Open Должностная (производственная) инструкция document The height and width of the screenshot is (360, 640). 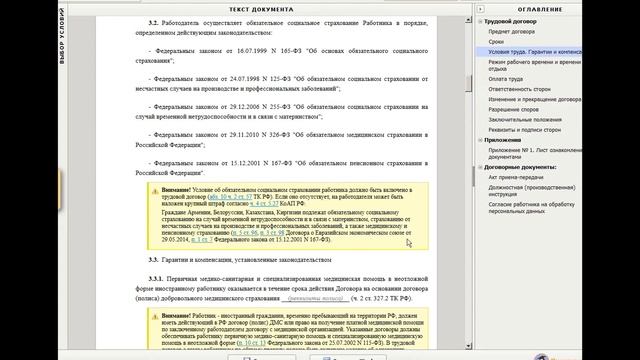532,191
